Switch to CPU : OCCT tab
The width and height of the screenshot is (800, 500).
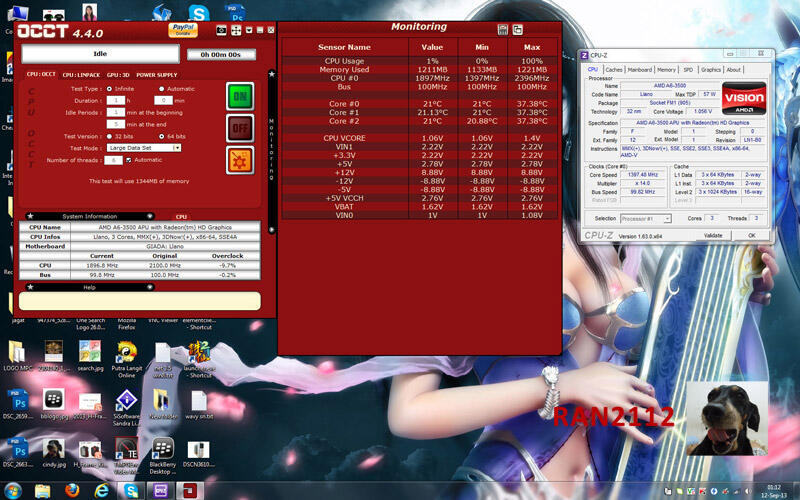point(41,74)
